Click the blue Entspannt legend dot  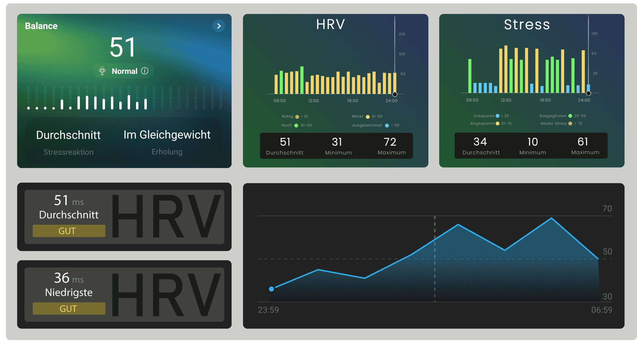click(x=497, y=116)
